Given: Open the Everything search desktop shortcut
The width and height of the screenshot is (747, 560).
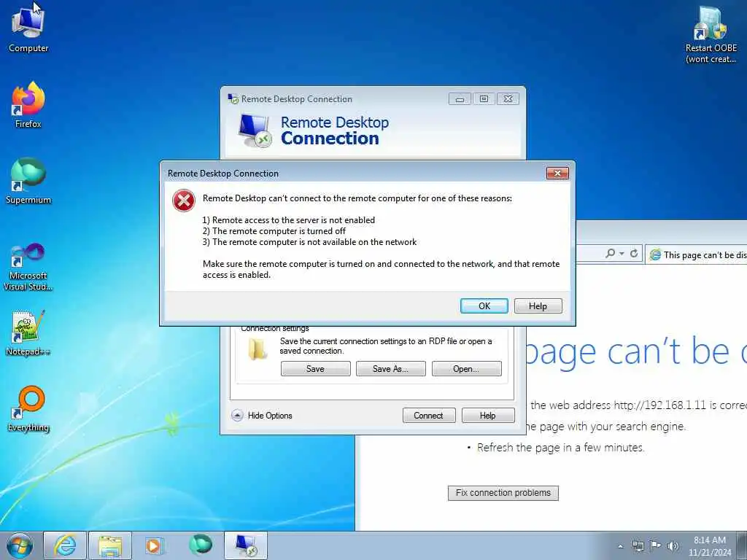Looking at the screenshot, I should [28, 410].
